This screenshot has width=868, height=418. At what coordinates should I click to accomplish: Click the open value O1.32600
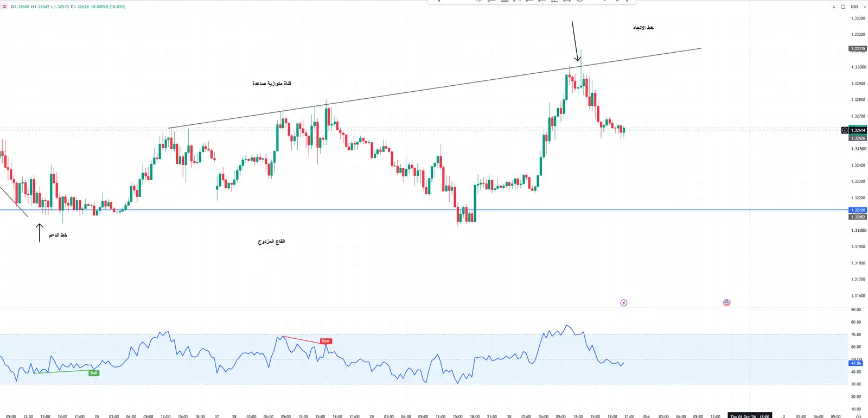click(20, 7)
